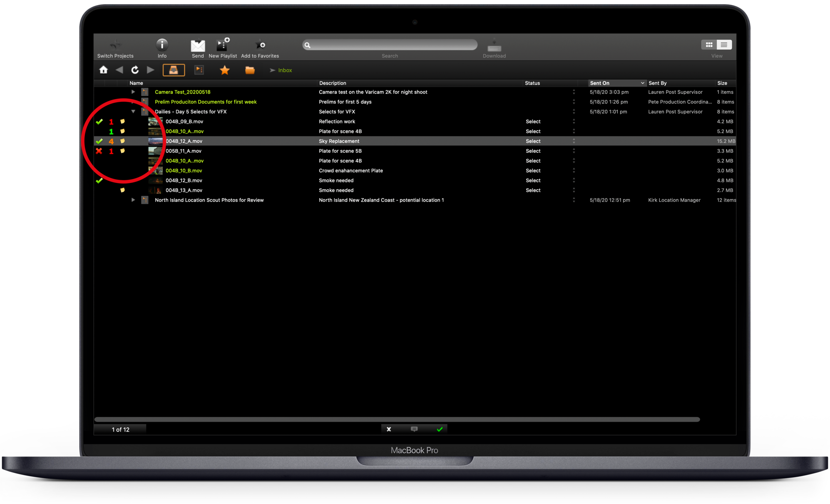Click the green approve checkmark at bottom

[x=440, y=429]
